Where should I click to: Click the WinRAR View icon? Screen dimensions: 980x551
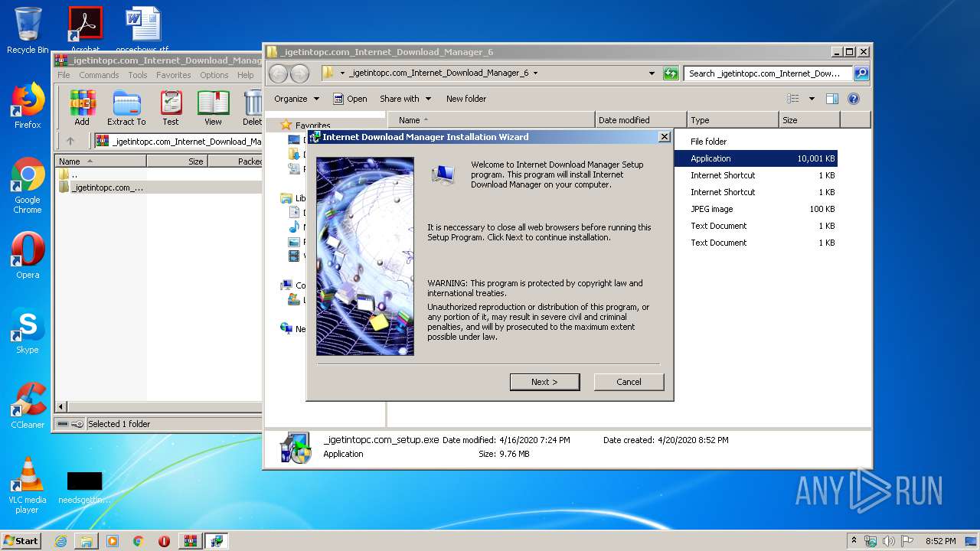pyautogui.click(x=213, y=108)
